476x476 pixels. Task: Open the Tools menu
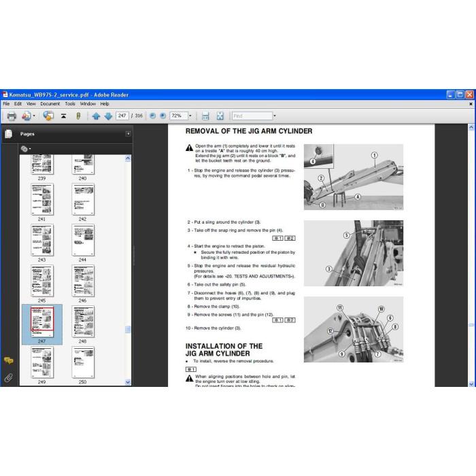point(70,104)
